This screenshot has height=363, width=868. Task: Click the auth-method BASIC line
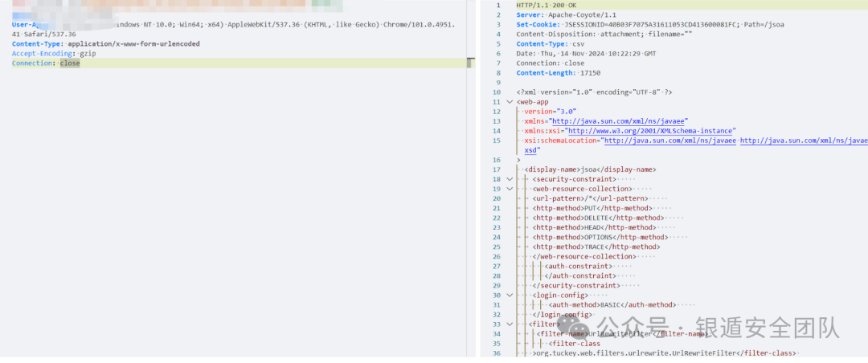click(612, 305)
